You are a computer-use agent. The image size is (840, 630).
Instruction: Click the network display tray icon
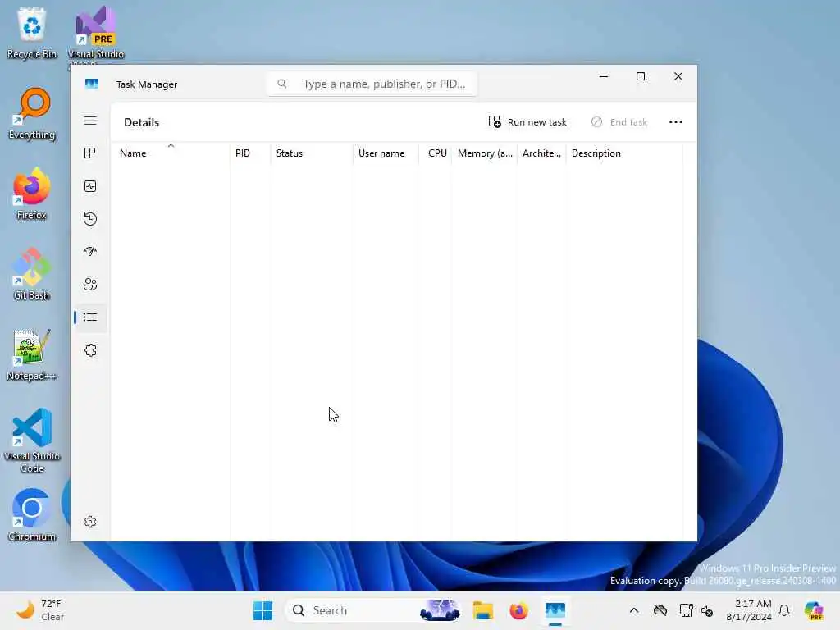click(x=686, y=610)
